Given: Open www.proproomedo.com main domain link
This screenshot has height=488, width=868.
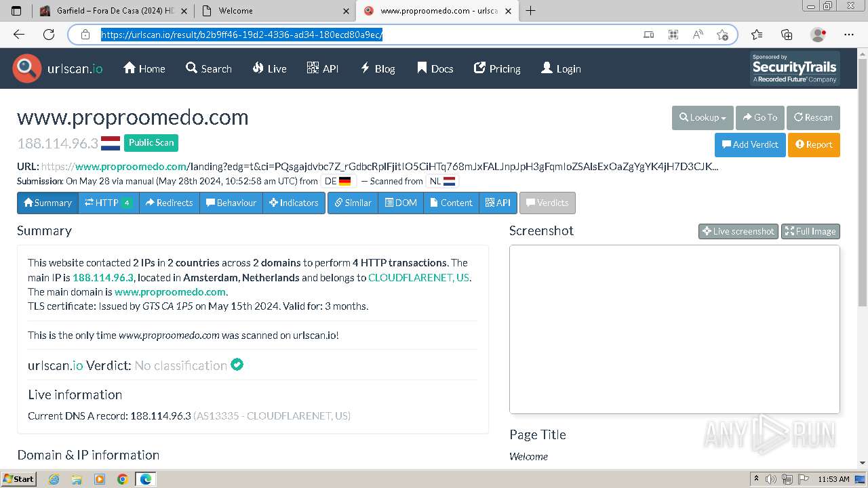Looking at the screenshot, I should 170,291.
